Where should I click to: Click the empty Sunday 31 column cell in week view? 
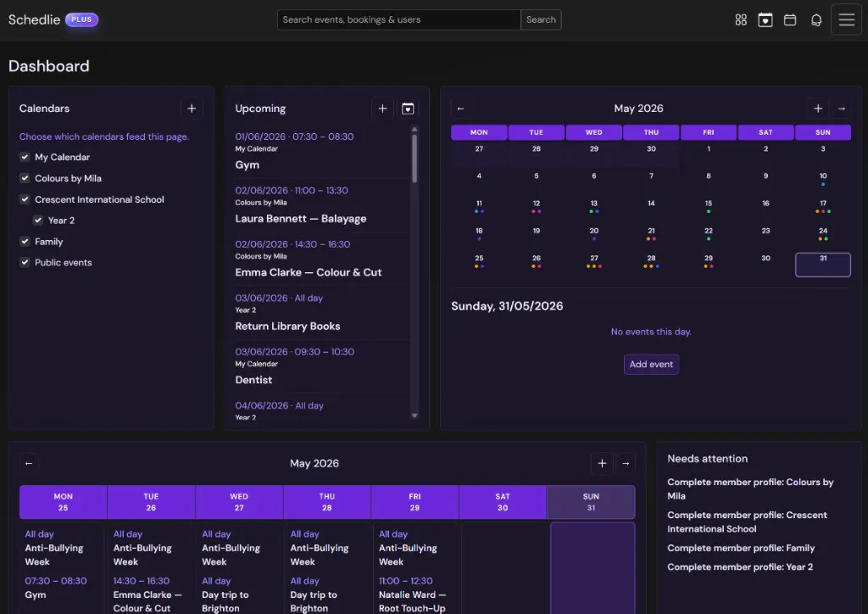(593, 568)
